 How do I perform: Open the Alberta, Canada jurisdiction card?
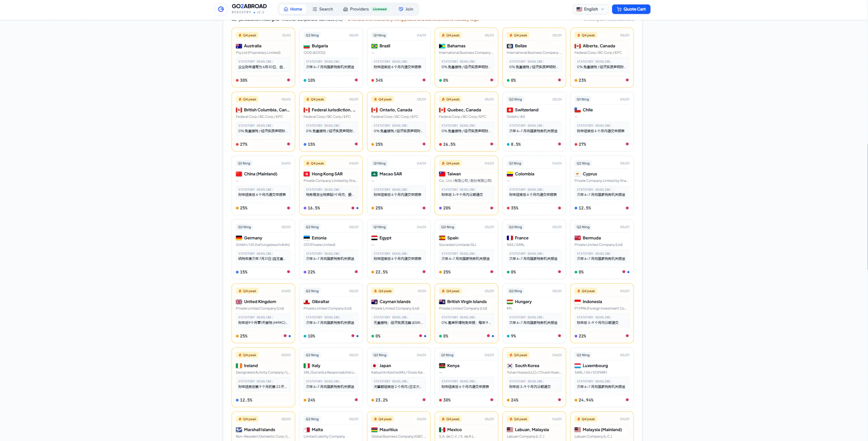602,58
